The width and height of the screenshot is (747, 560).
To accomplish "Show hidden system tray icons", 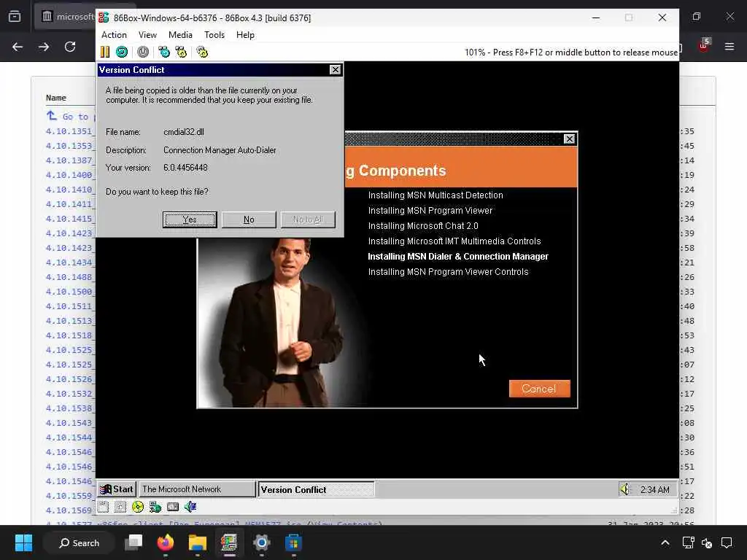I will point(665,542).
